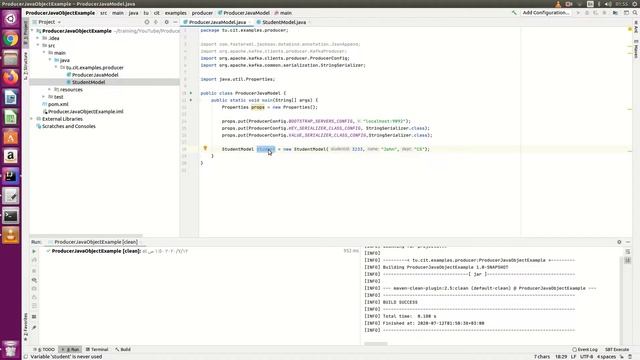Collapse the java folder
Image resolution: width=640 pixels, height=360 pixels.
click(50, 60)
